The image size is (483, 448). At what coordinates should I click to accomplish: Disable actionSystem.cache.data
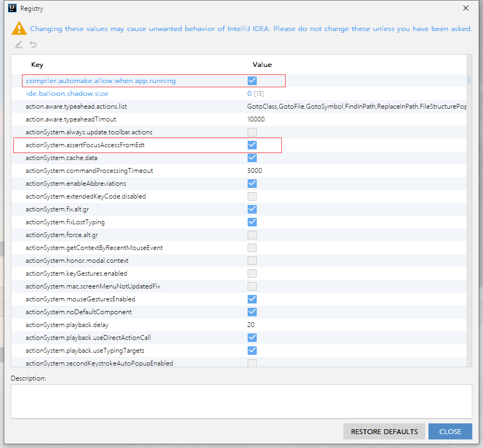point(252,157)
